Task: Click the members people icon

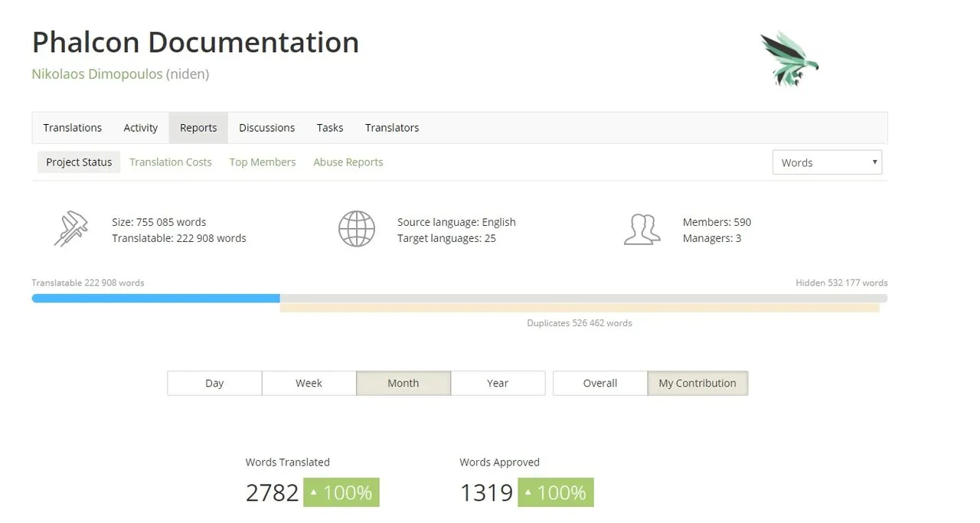Action: point(642,229)
